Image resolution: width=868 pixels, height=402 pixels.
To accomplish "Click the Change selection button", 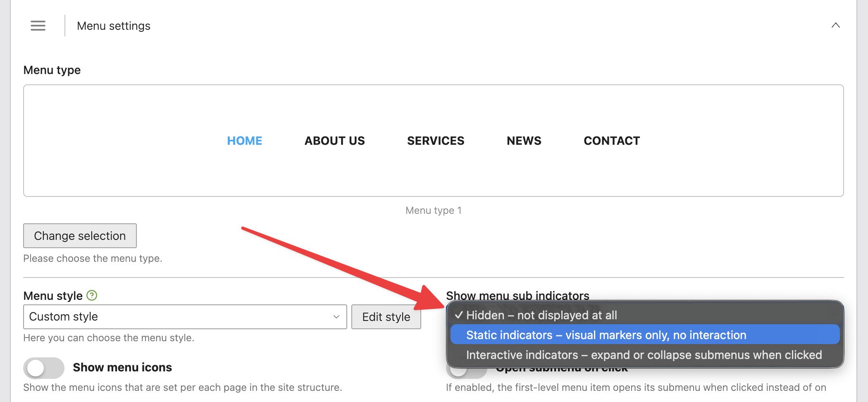I will 80,236.
